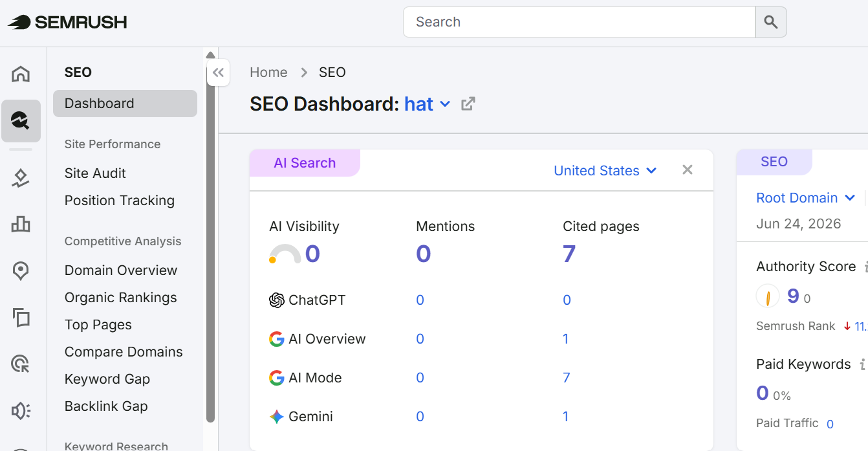868x451 pixels.
Task: Open Keyword Gap
Action: pos(107,379)
